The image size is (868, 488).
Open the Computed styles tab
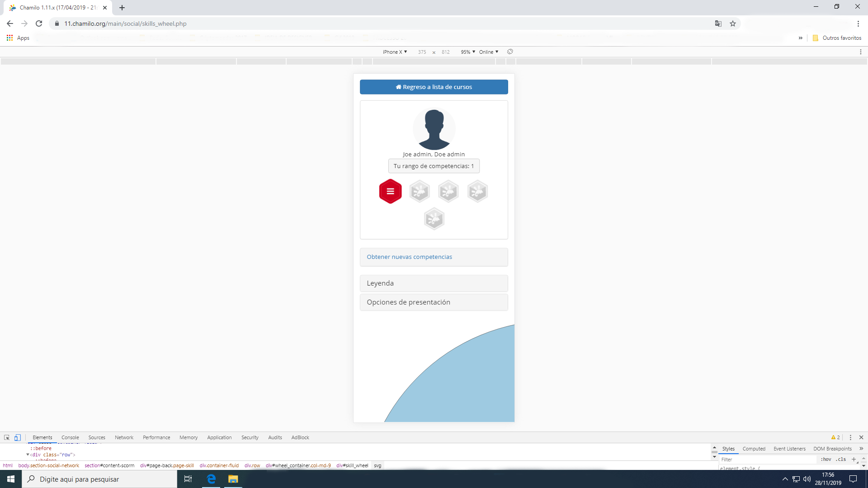[754, 449]
